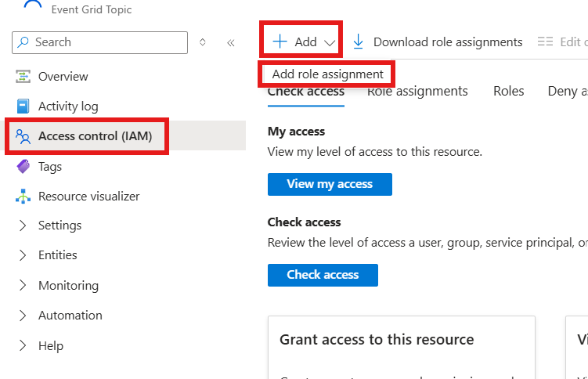
Task: Expand the Entities section
Action: [23, 255]
